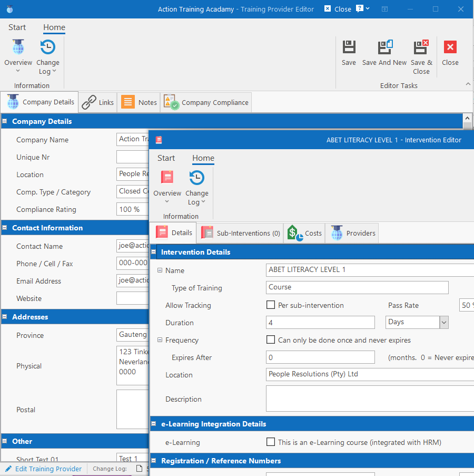Click the Website field

[133, 298]
